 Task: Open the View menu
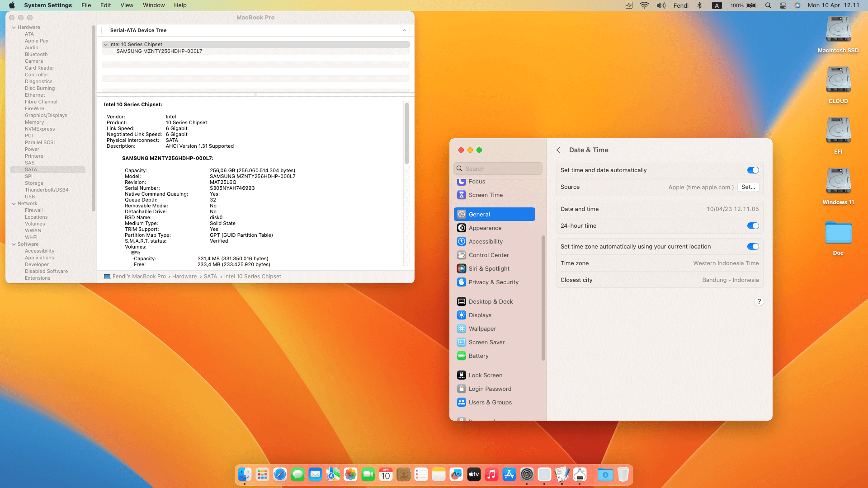127,5
